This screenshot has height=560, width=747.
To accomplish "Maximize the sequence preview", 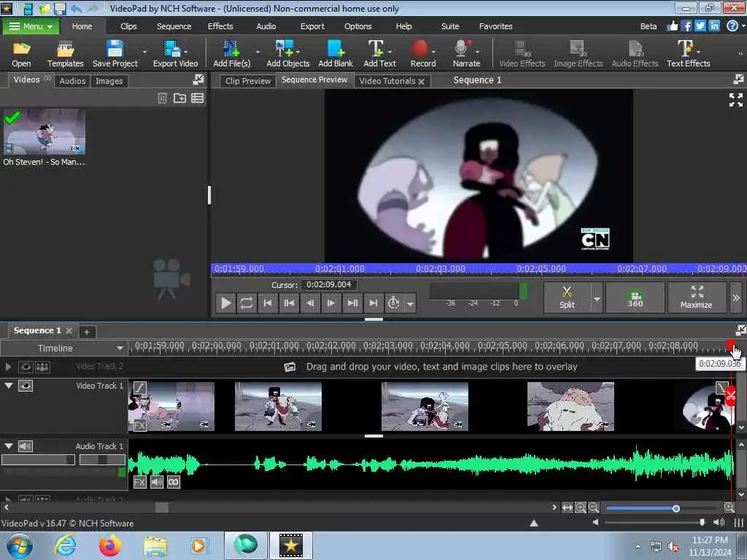I will click(x=697, y=297).
